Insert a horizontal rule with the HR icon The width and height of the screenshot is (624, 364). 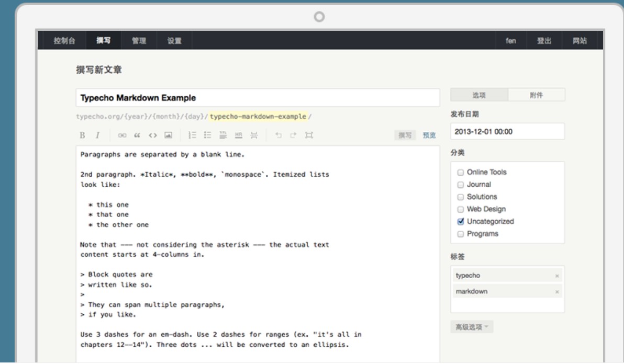tap(238, 135)
